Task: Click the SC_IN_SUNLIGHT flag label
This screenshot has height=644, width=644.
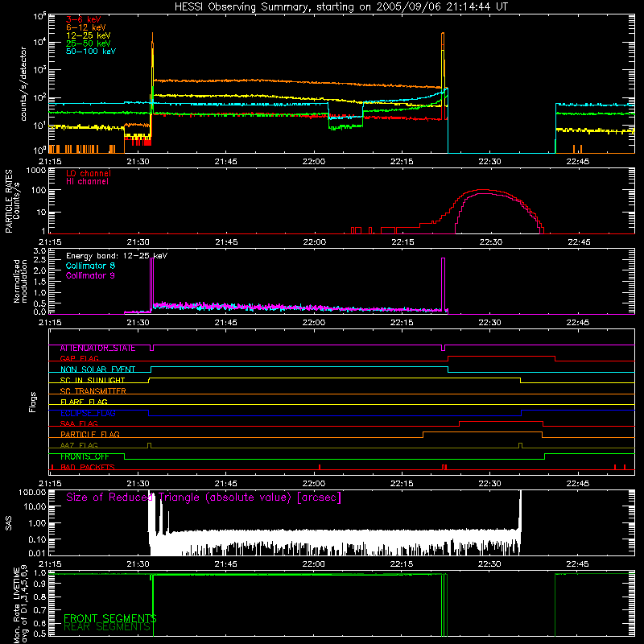Action: (93, 380)
